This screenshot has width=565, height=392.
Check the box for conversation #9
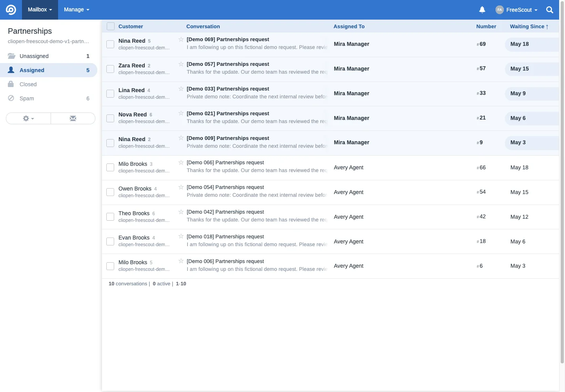[110, 143]
